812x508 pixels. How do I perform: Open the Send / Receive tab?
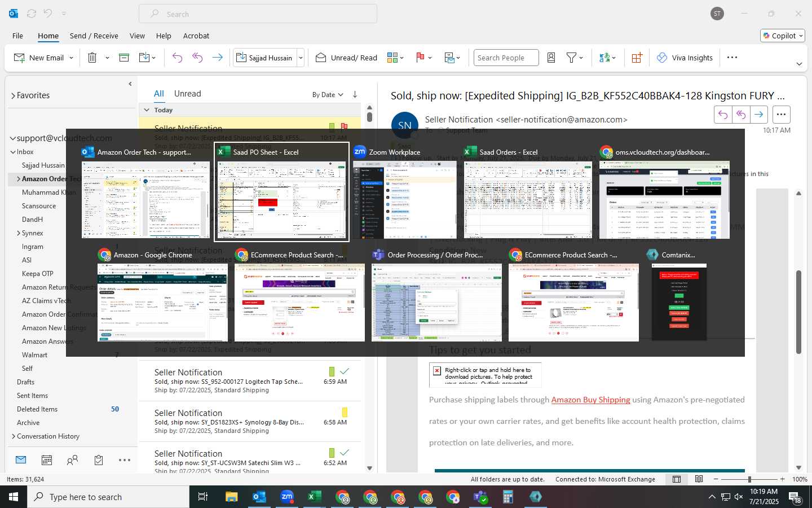(x=94, y=36)
